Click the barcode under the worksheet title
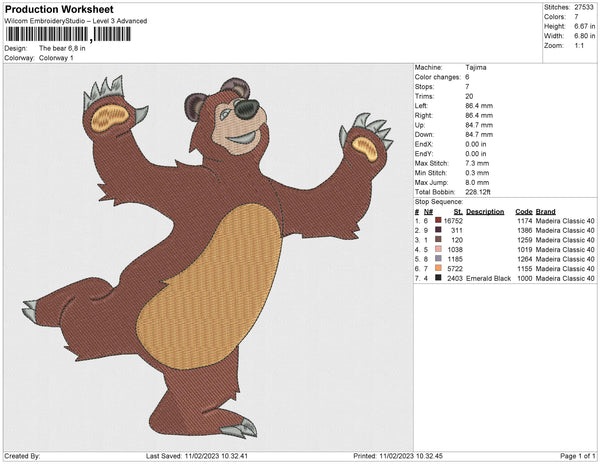600x464 pixels. 68,34
